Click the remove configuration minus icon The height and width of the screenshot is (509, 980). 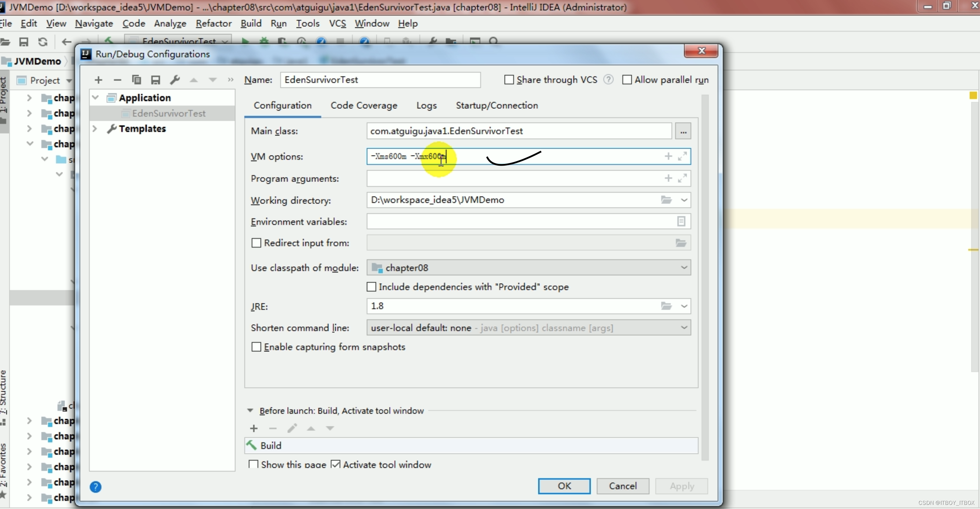[x=117, y=80]
